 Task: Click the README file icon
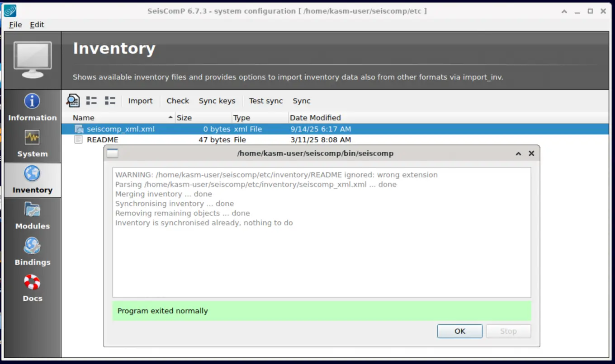pyautogui.click(x=79, y=140)
